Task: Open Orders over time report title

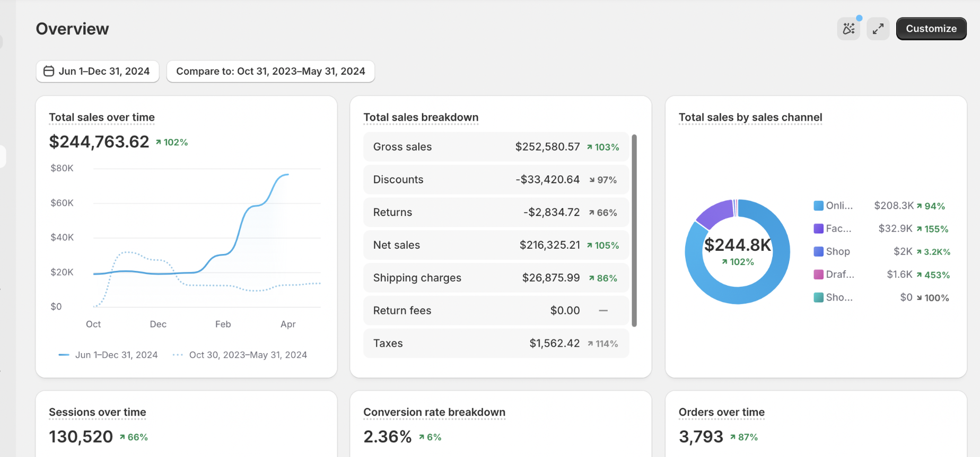Action: point(722,412)
